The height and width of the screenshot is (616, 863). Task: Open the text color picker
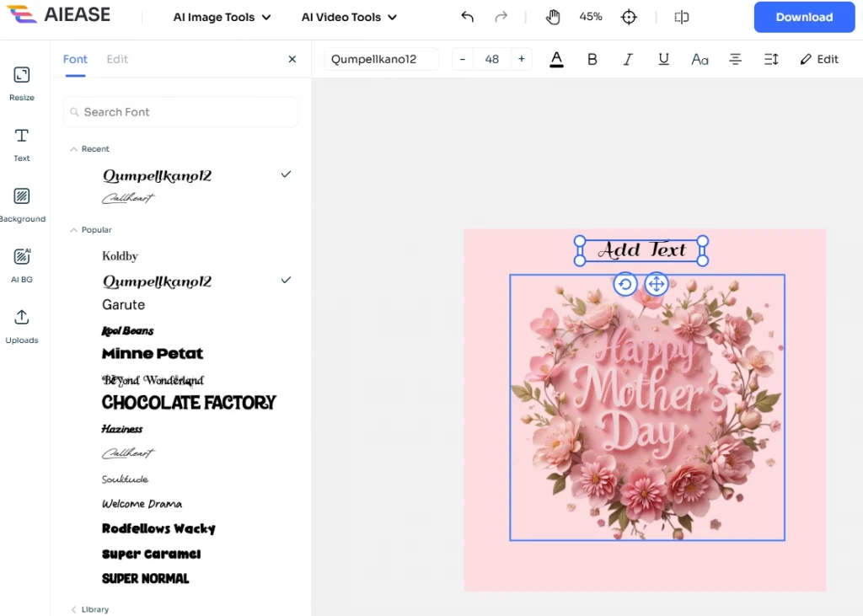coord(556,59)
